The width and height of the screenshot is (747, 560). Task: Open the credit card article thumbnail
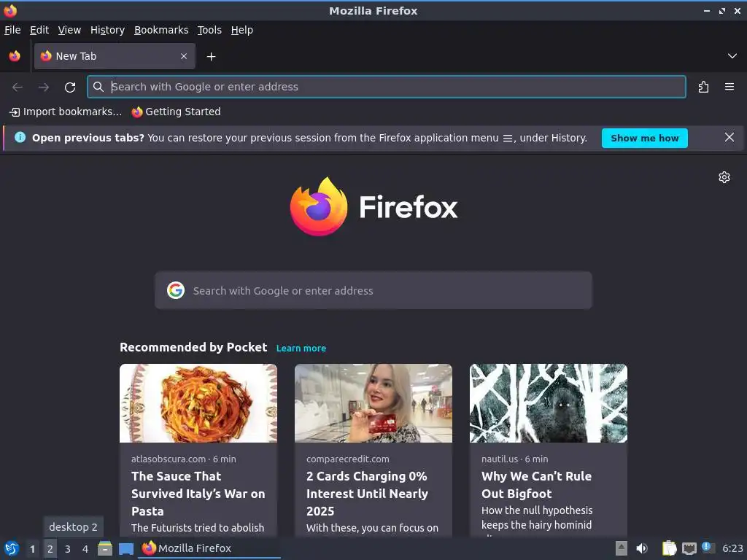coord(373,403)
